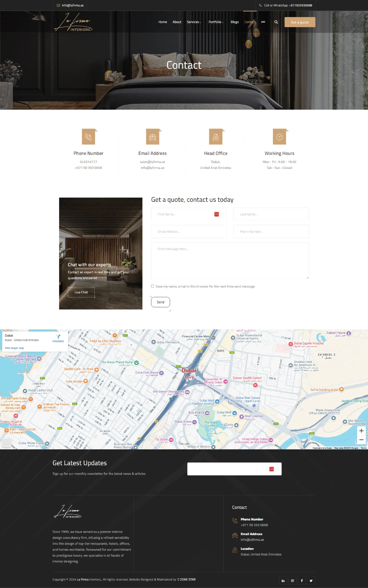Tick the Save my name, email checkbox
This screenshot has width=368, height=588.
tap(153, 286)
